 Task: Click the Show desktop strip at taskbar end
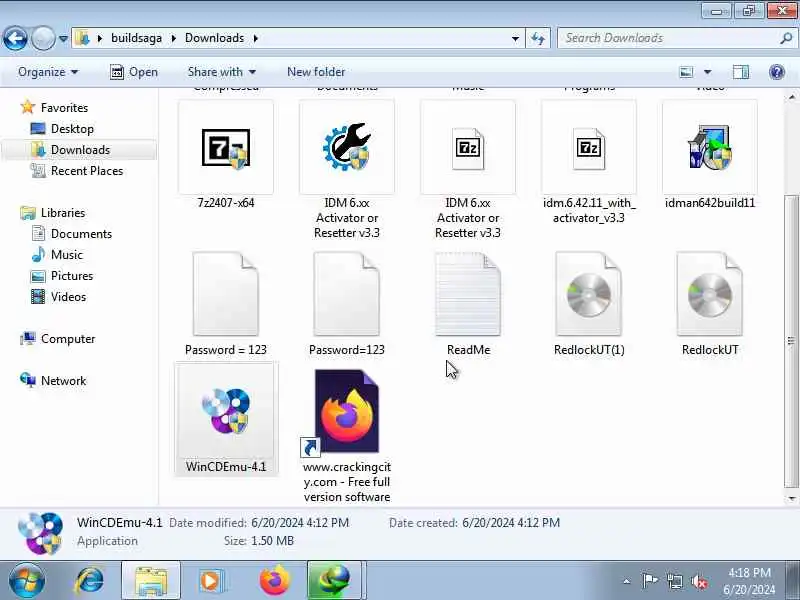point(793,581)
